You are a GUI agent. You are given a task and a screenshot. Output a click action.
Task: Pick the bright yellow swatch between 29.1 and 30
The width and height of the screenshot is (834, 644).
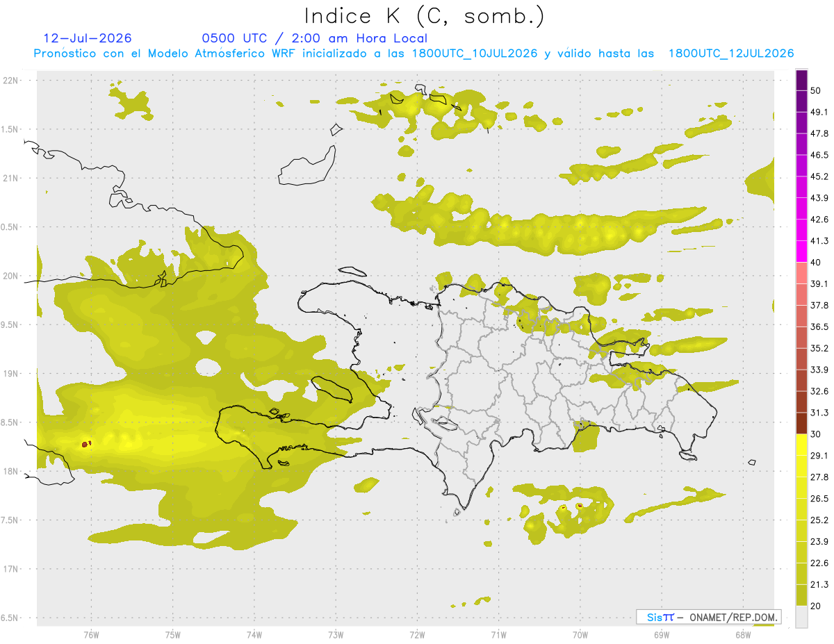point(802,445)
